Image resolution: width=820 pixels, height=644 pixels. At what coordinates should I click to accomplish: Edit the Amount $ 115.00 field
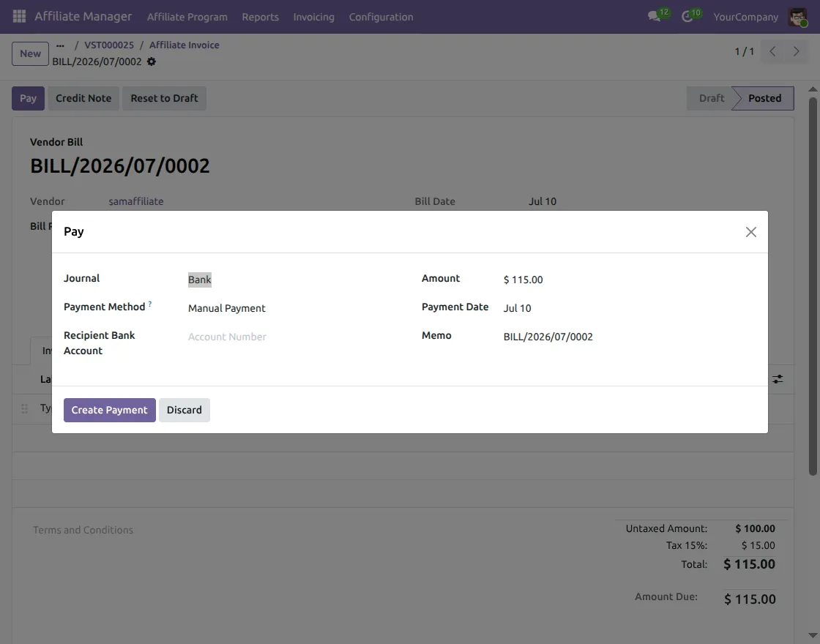tap(629, 280)
